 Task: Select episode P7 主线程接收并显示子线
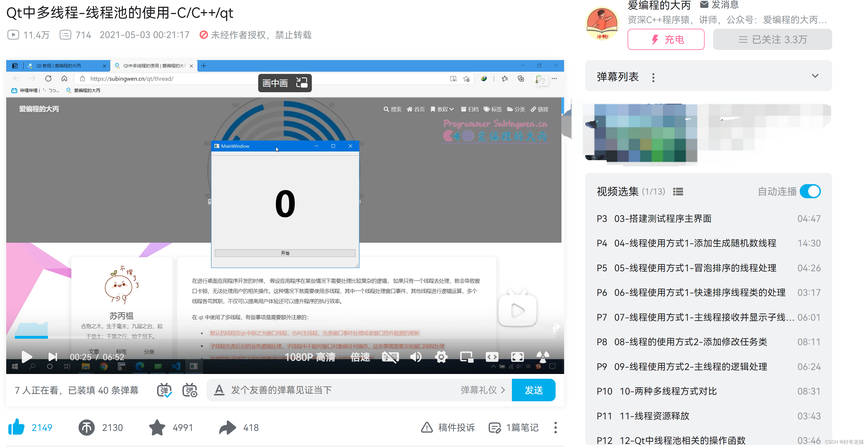(x=708, y=317)
